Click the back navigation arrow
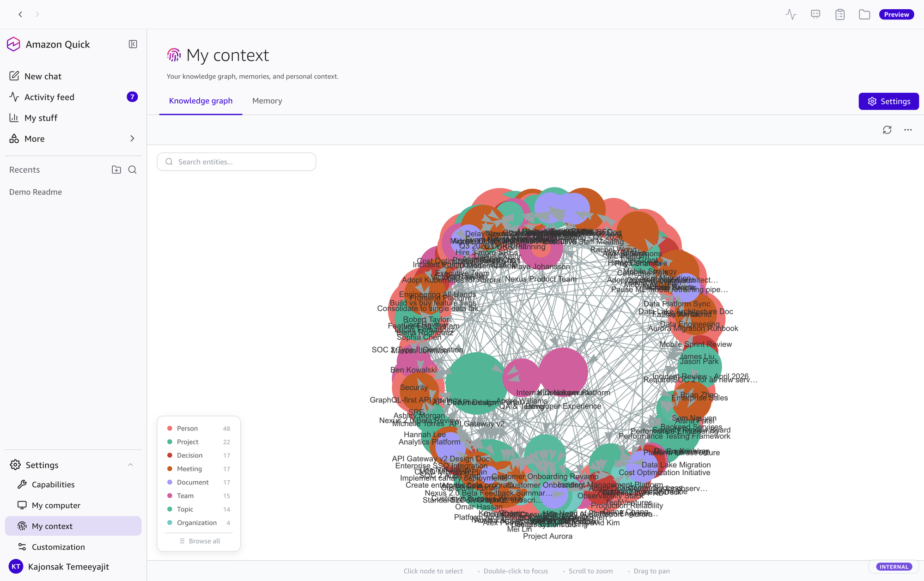 click(20, 14)
